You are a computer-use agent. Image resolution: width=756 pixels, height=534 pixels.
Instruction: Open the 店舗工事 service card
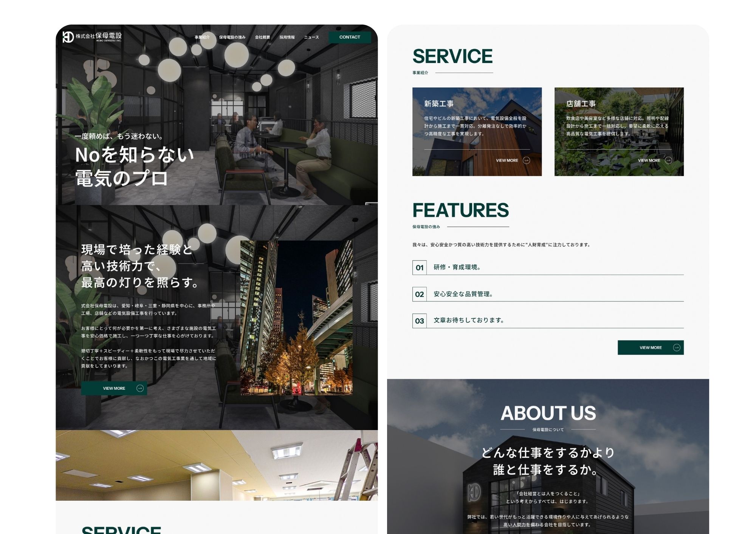coord(619,131)
